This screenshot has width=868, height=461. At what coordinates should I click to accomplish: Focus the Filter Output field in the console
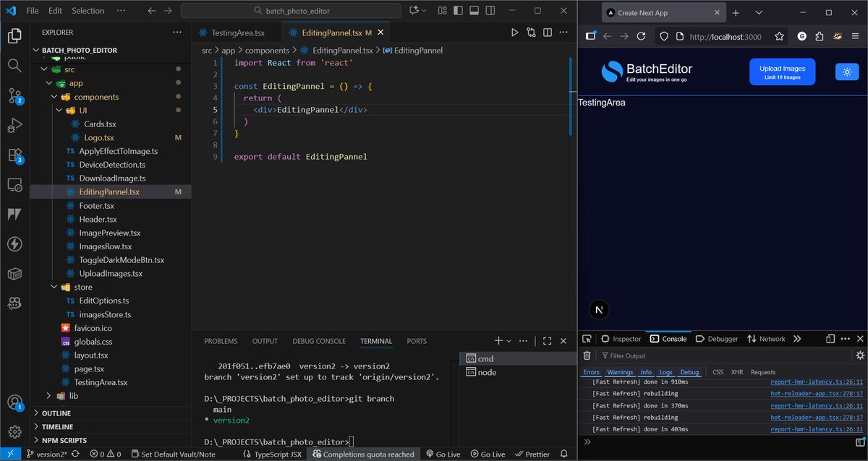tap(724, 356)
